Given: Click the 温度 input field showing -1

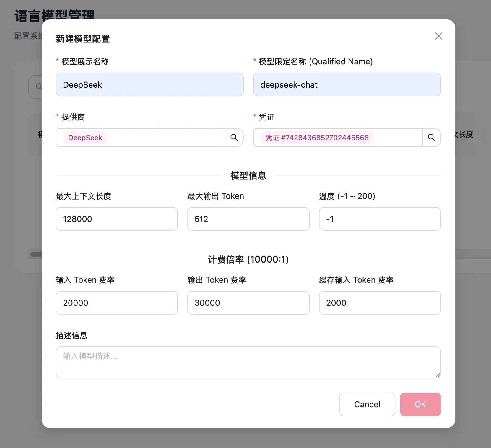Looking at the screenshot, I should pos(380,219).
